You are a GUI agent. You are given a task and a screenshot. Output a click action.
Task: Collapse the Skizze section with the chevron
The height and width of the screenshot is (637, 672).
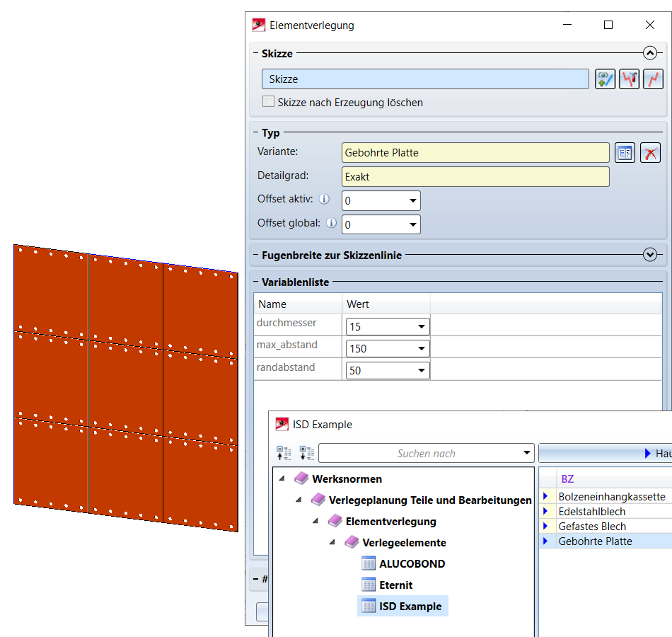click(649, 53)
